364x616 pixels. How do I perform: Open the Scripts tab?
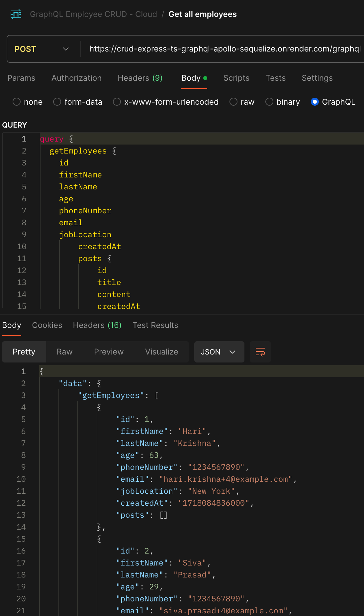click(236, 78)
